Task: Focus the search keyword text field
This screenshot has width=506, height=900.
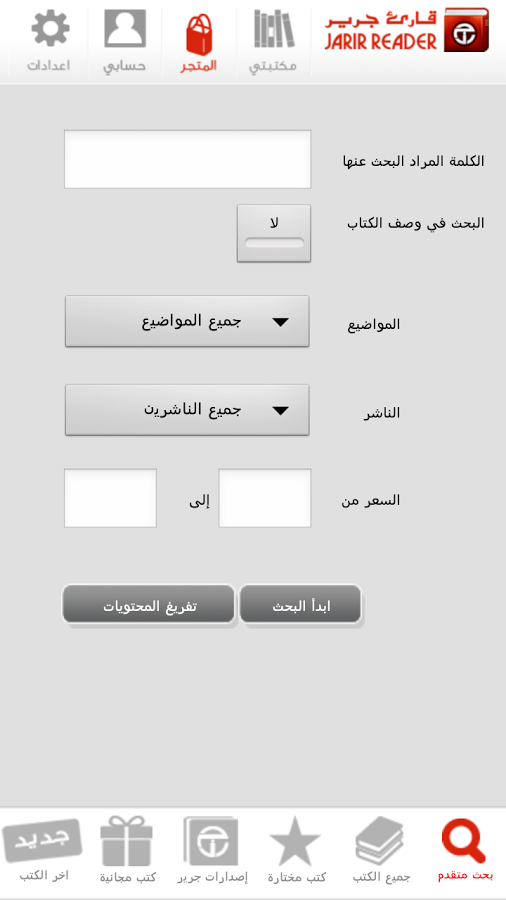Action: pyautogui.click(x=188, y=159)
